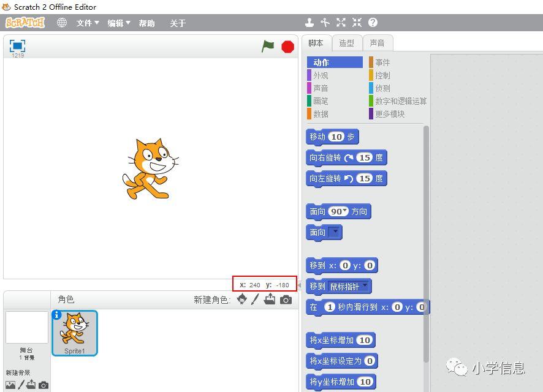Create new sprite from camera icon

[x=286, y=300]
